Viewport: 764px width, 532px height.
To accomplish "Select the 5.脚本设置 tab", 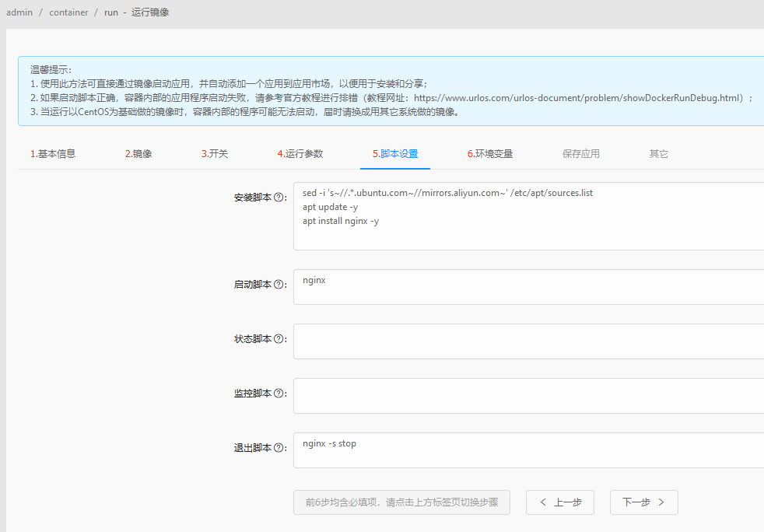I will [395, 154].
